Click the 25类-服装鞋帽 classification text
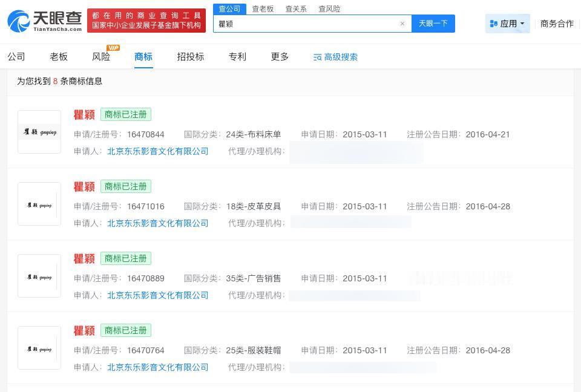581x392 pixels. pos(254,350)
